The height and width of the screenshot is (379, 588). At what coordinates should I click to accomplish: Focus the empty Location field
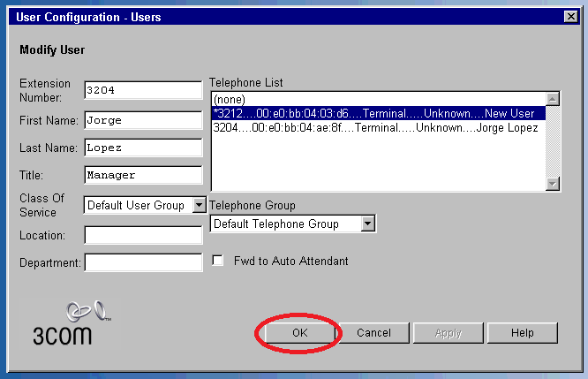click(x=143, y=235)
